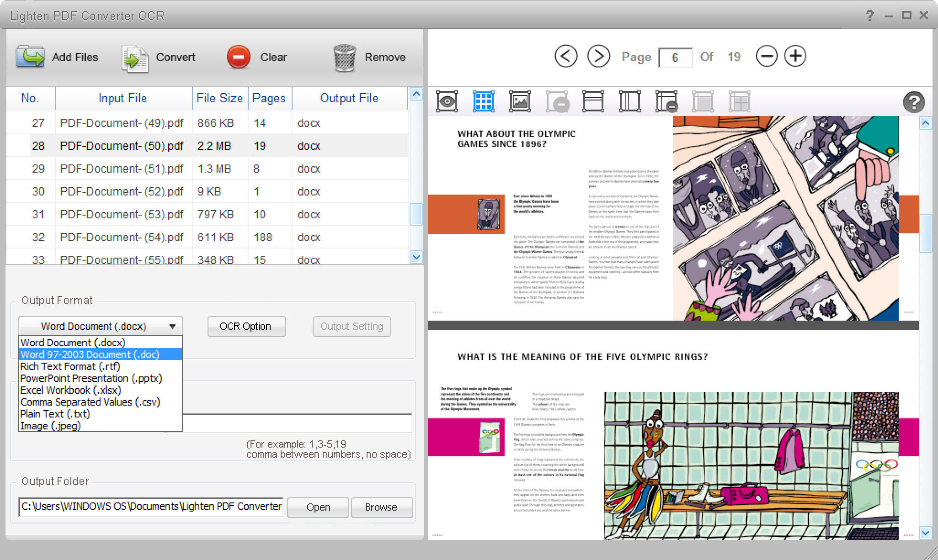Screen dimensions: 938x560
Task: Select row PDF-Document- (52).pdf
Action: point(207,191)
